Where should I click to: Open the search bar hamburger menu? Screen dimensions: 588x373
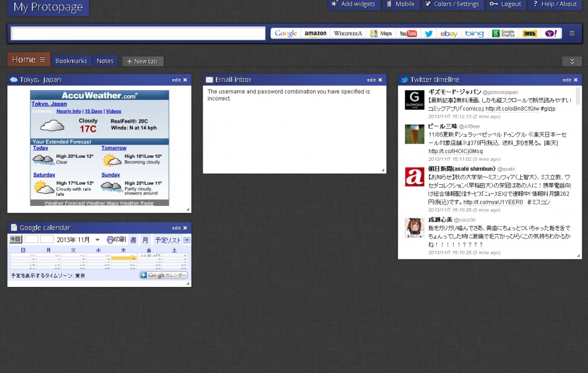click(x=571, y=33)
